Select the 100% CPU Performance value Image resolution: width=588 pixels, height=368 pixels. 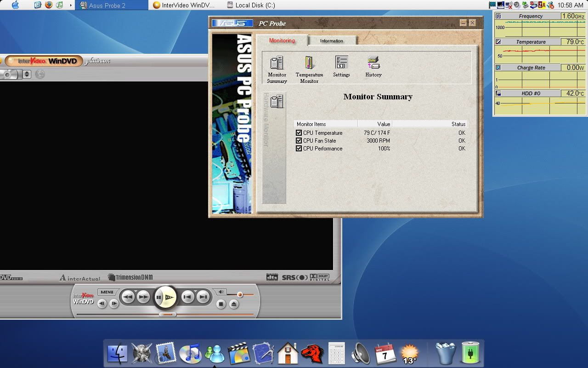384,149
